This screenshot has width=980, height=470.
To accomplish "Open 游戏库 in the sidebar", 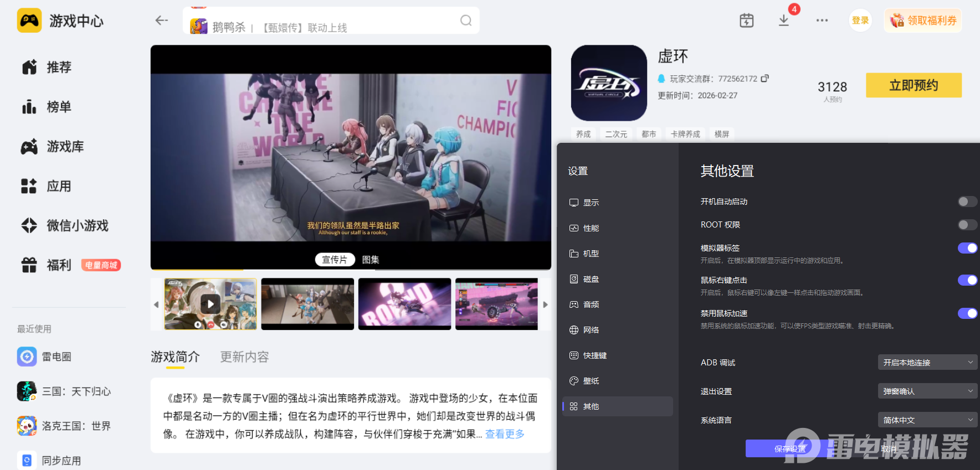I will [x=65, y=147].
